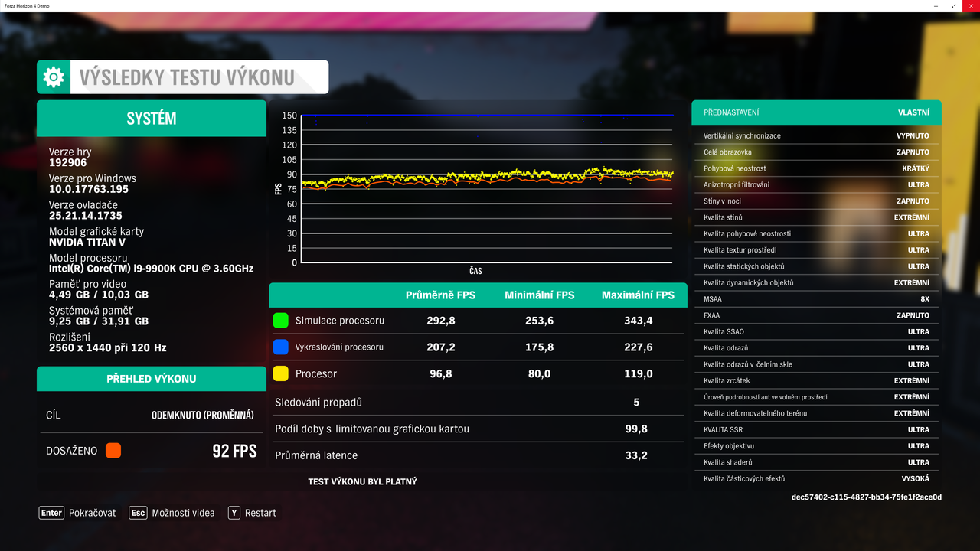The width and height of the screenshot is (980, 551).
Task: Click the green Simulace procesoru color square
Action: [x=281, y=321]
